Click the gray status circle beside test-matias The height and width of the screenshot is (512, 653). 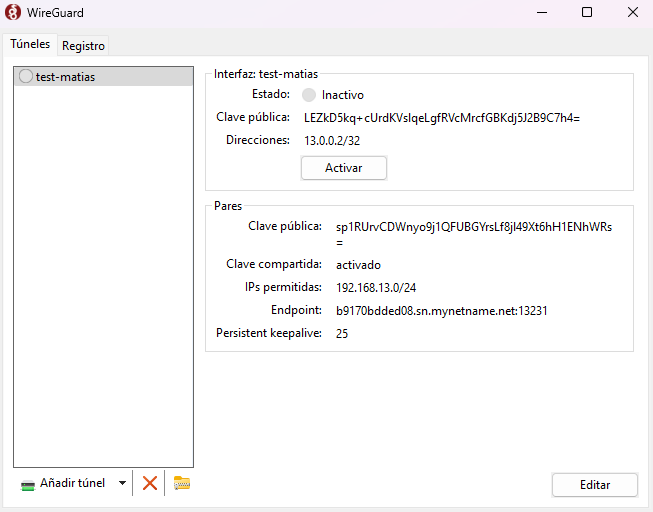pyautogui.click(x=26, y=77)
